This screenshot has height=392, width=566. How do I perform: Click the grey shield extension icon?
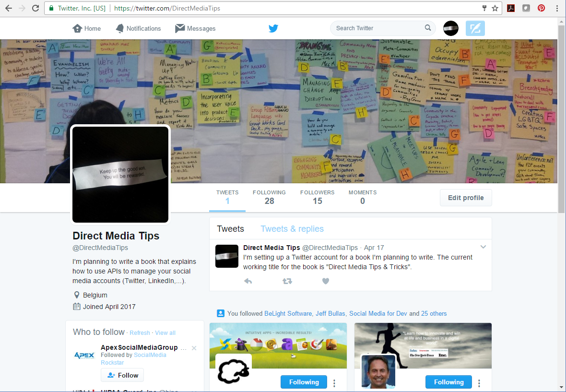[526, 8]
